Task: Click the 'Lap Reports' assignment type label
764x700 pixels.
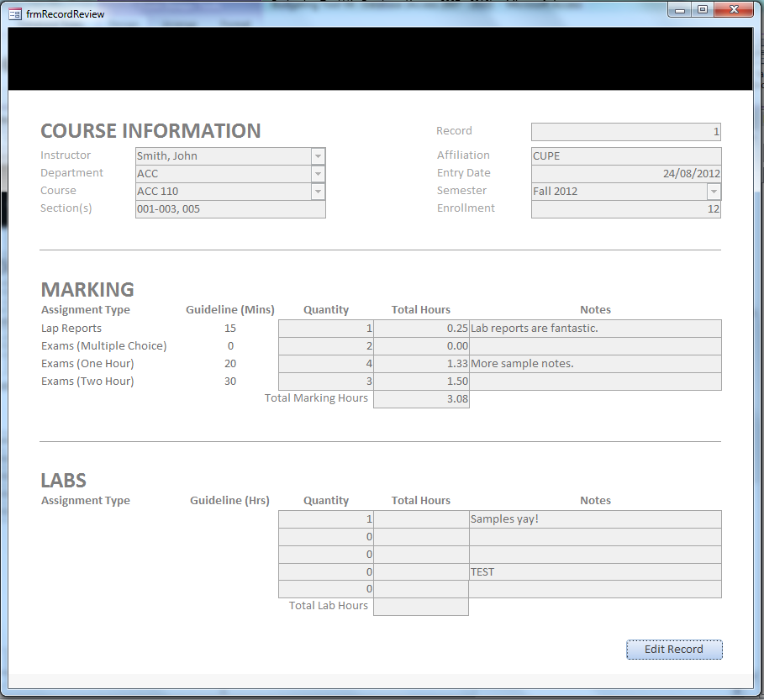Action: (x=71, y=329)
